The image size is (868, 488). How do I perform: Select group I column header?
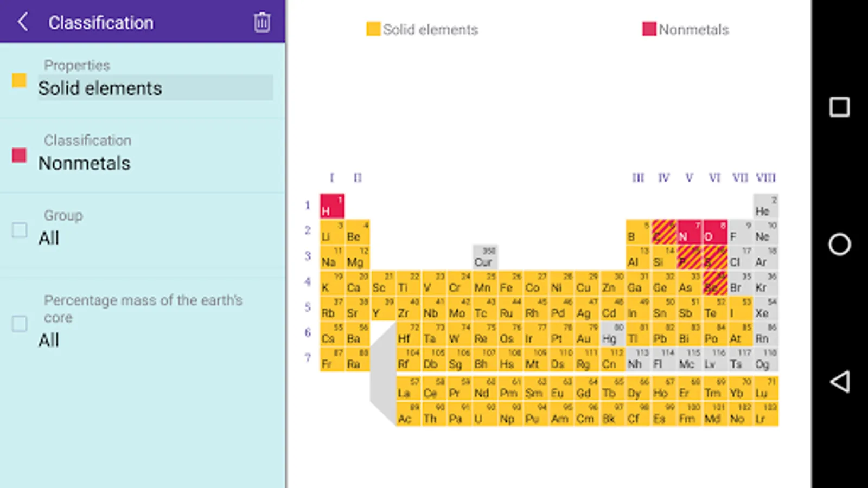click(332, 178)
